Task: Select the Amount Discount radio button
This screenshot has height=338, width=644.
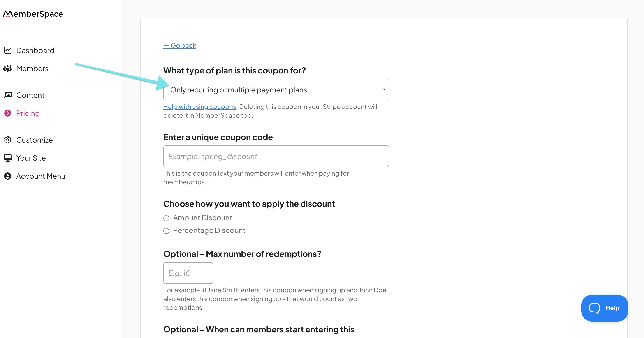Action: [x=166, y=218]
